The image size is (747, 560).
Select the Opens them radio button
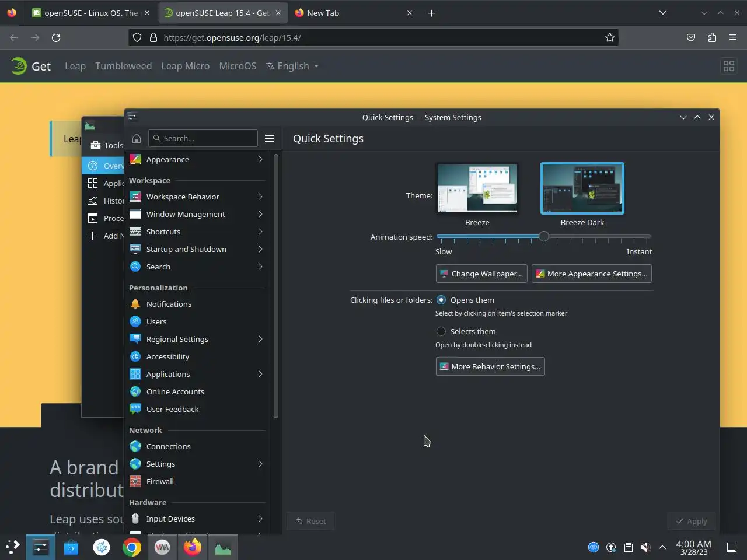coord(441,300)
